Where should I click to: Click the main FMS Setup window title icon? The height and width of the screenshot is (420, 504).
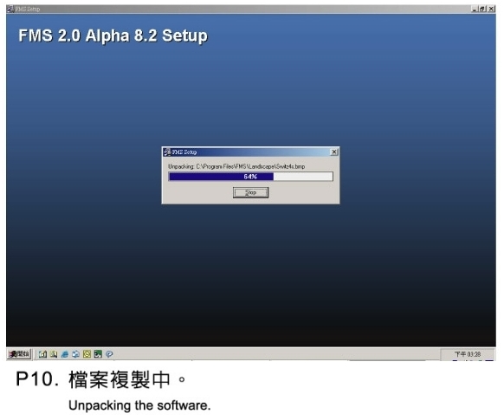[10, 9]
